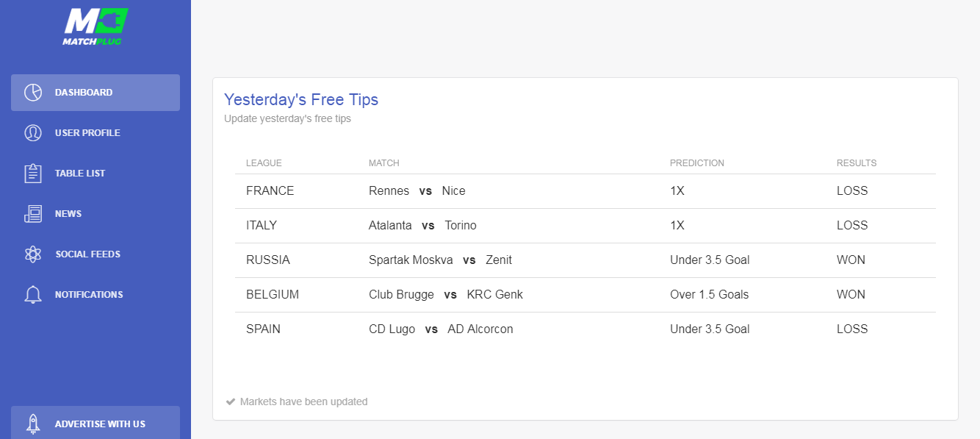The height and width of the screenshot is (439, 980).
Task: Click the Yesterday's Free Tips heading
Action: tap(301, 99)
